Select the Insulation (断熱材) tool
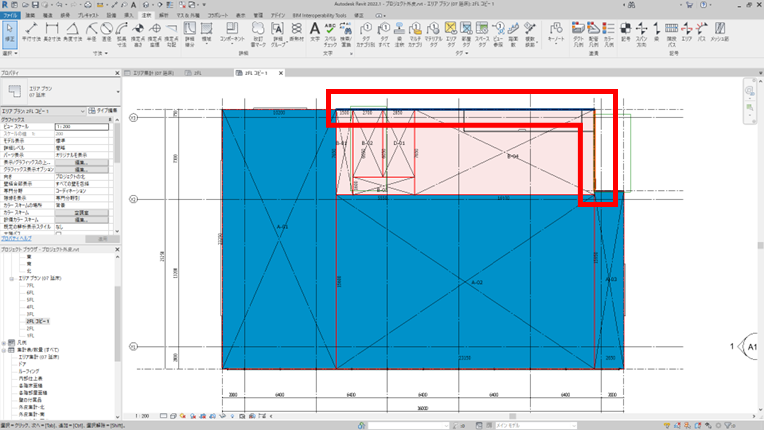This screenshot has height=430, width=764. pyautogui.click(x=296, y=32)
